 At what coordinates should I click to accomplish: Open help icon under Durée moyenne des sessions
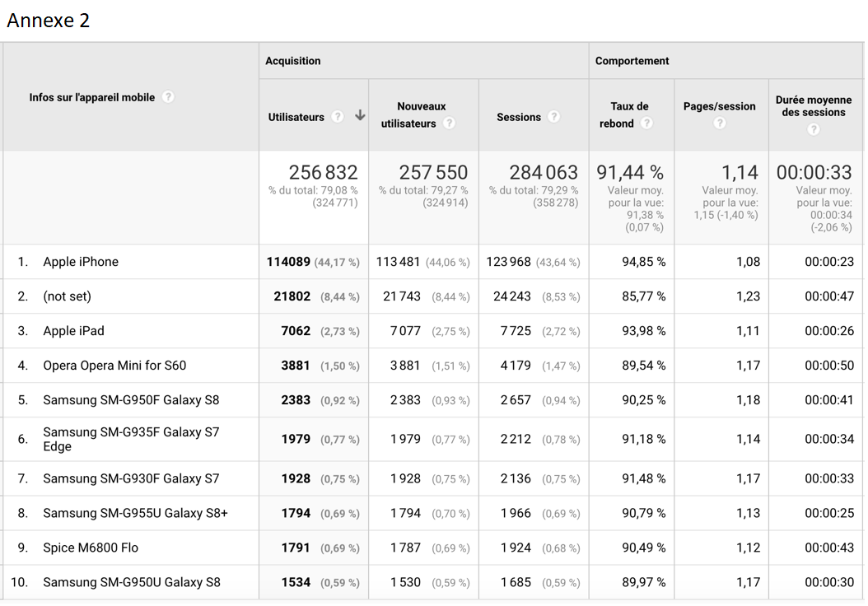(814, 129)
